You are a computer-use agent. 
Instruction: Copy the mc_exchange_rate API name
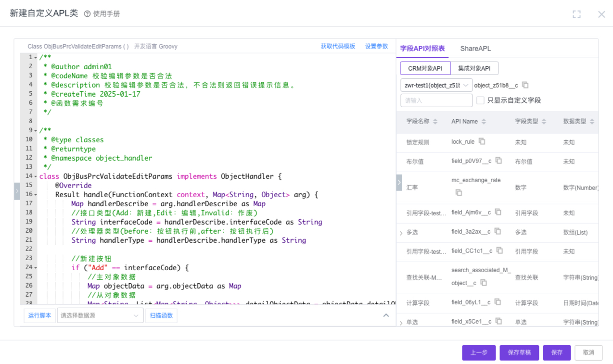(x=459, y=192)
